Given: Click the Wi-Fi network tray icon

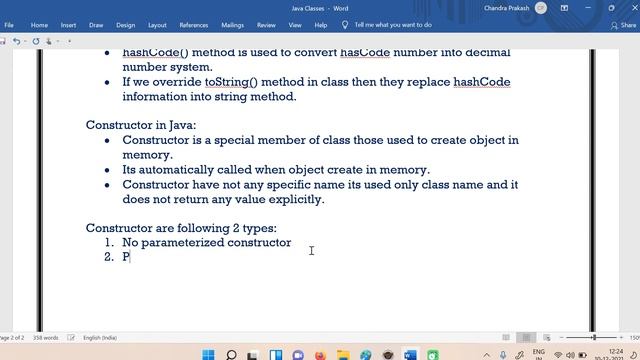Looking at the screenshot, I should tap(558, 355).
